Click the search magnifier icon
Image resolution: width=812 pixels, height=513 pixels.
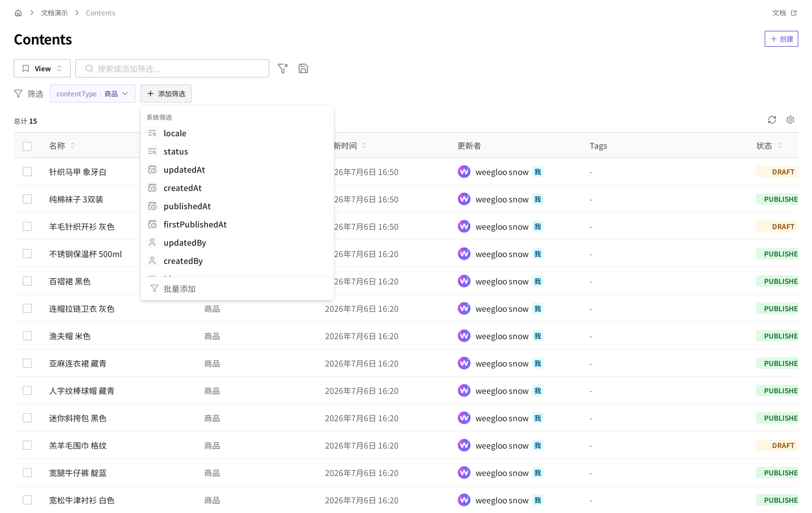(x=89, y=68)
